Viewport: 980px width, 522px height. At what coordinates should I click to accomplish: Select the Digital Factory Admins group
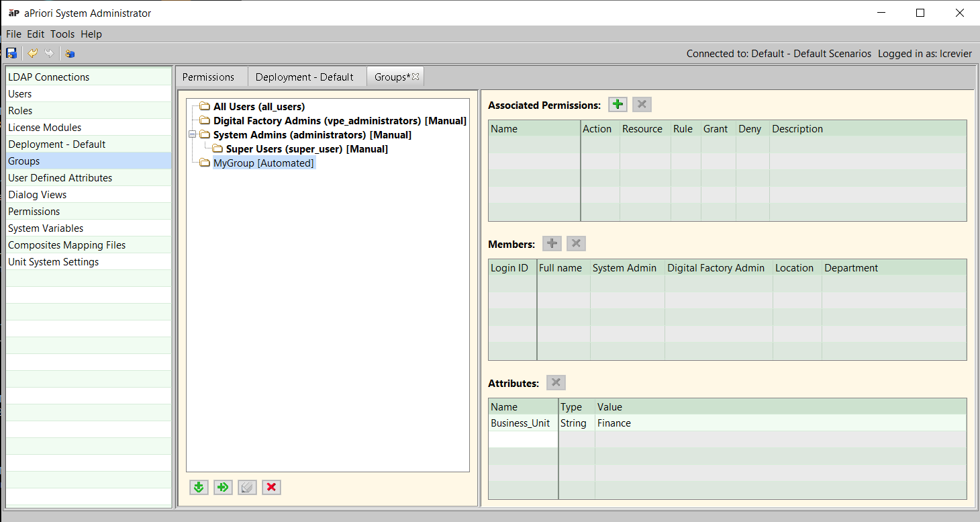coord(339,121)
